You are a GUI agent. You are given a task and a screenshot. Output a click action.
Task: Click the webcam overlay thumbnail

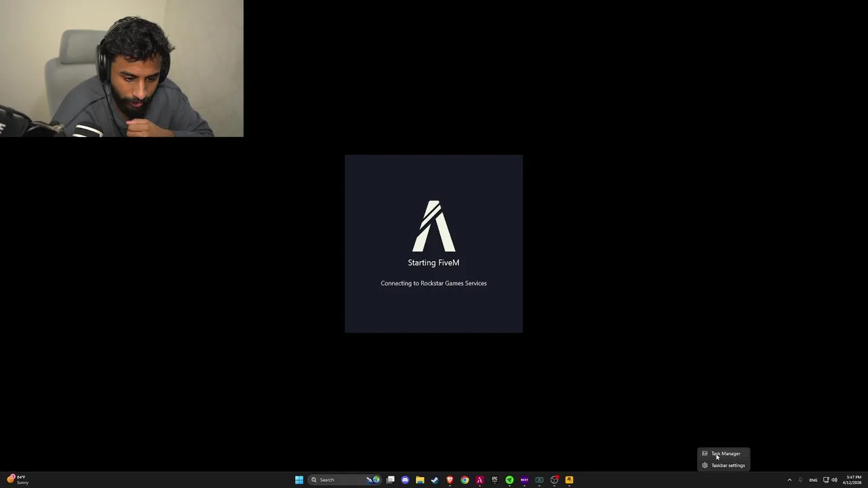pos(121,68)
